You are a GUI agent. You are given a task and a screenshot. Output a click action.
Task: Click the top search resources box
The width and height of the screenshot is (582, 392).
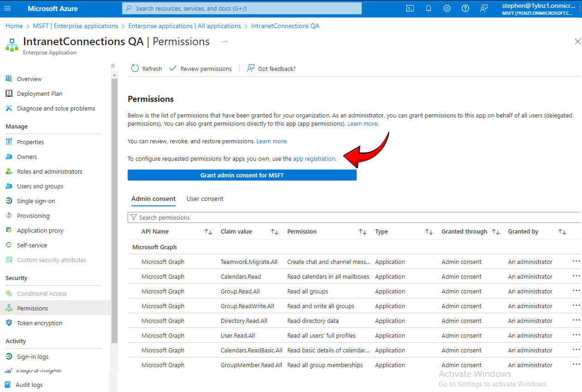click(x=242, y=8)
